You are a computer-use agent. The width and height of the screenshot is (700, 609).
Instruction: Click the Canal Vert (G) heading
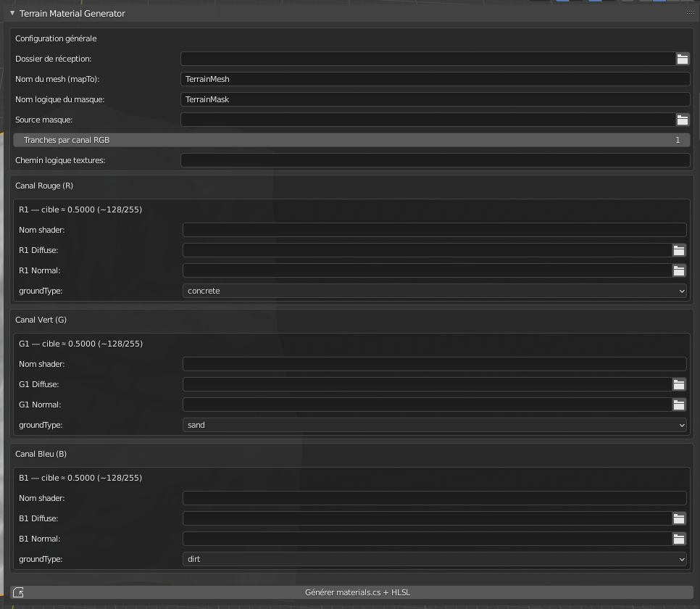click(41, 320)
